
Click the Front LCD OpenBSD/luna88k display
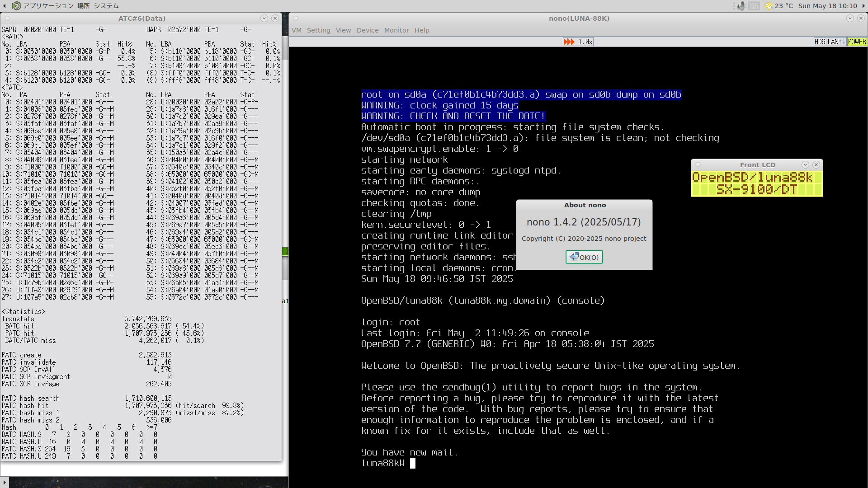point(757,183)
